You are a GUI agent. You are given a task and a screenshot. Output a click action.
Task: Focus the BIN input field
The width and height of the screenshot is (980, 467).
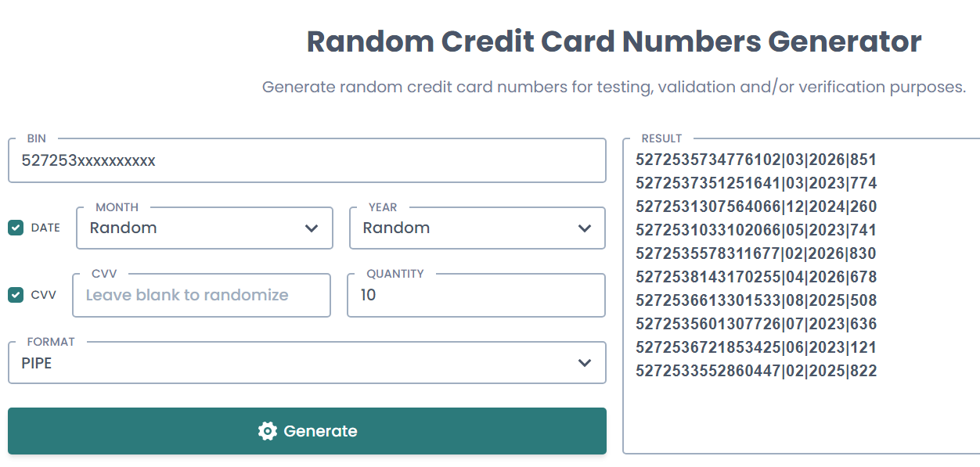[307, 161]
